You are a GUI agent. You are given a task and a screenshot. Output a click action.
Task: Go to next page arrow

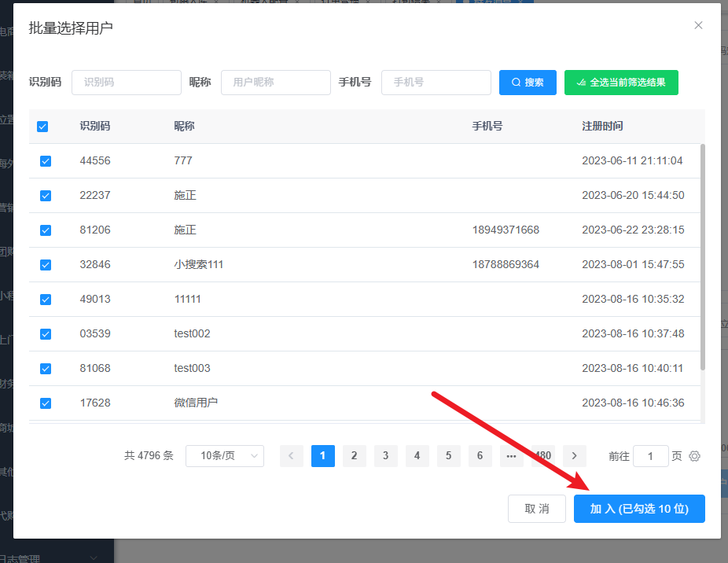575,456
